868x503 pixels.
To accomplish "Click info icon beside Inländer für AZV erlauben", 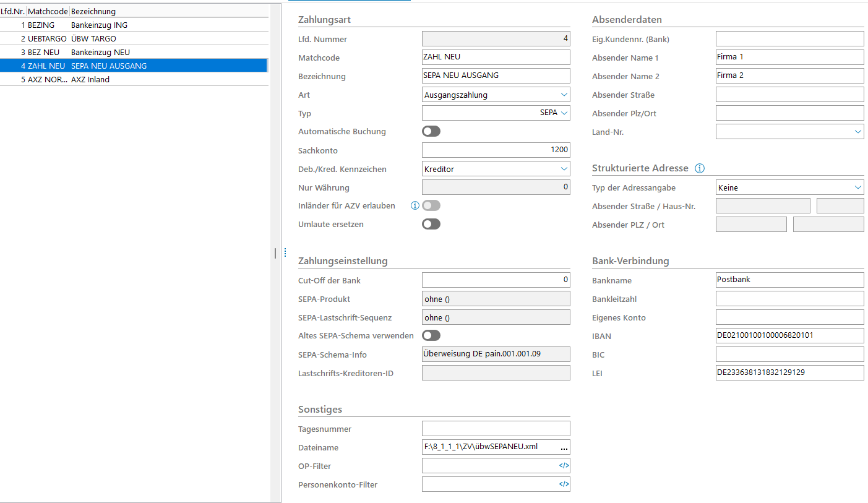I will 415,205.
